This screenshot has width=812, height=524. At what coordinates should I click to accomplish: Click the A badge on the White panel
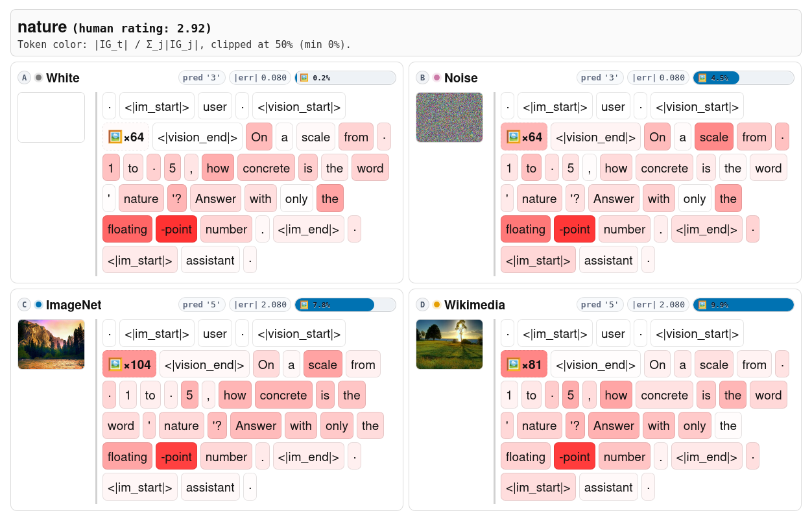point(24,78)
